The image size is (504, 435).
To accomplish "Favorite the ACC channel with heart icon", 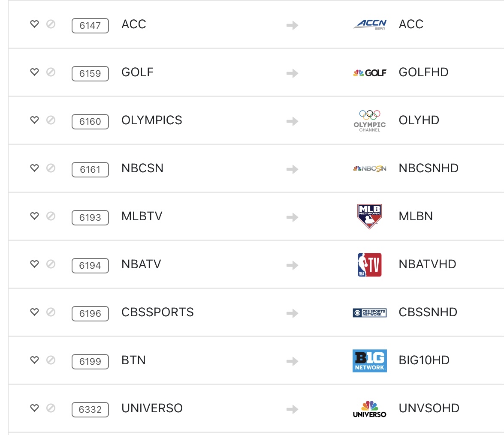I will pyautogui.click(x=34, y=24).
